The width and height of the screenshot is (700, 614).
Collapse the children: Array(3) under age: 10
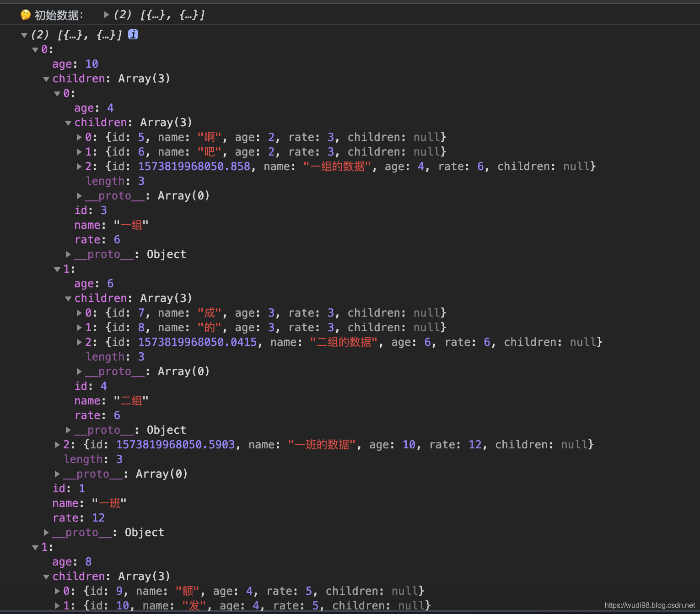pos(46,79)
